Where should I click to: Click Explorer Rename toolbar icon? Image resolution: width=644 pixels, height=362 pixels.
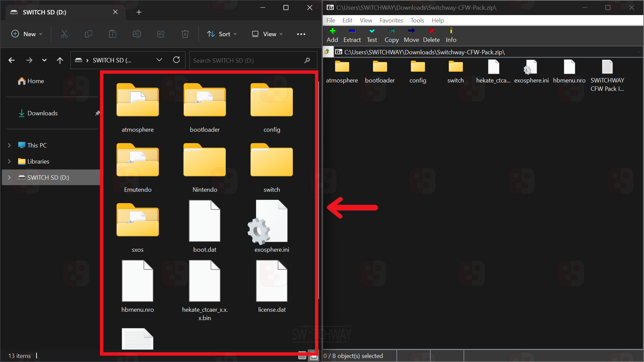coord(137,34)
